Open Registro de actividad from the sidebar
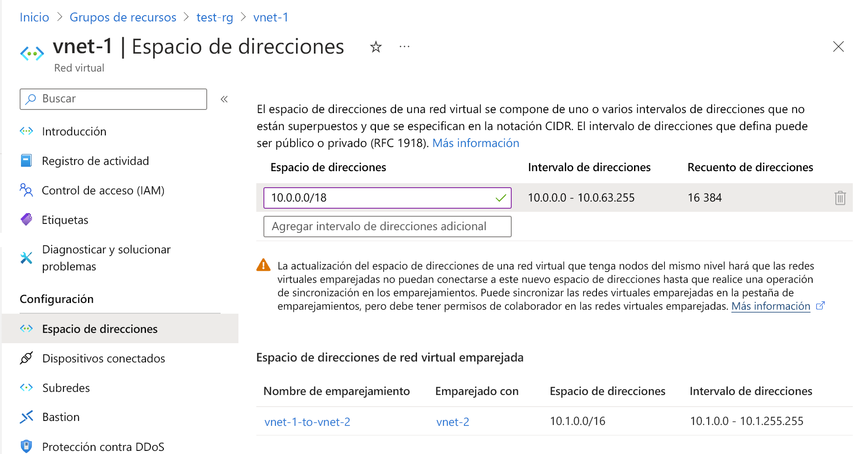868x454 pixels. (x=95, y=160)
